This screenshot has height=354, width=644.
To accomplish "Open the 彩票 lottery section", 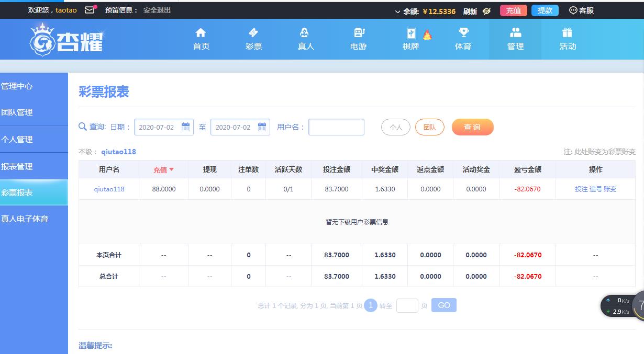I will (x=253, y=33).
